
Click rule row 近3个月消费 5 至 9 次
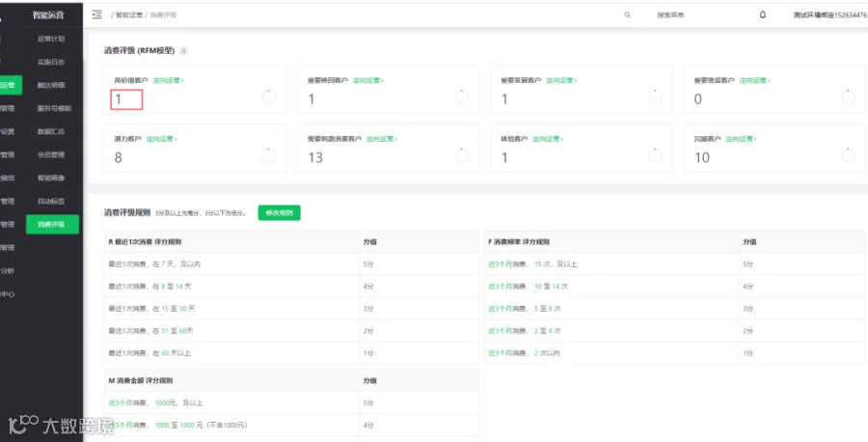675,309
